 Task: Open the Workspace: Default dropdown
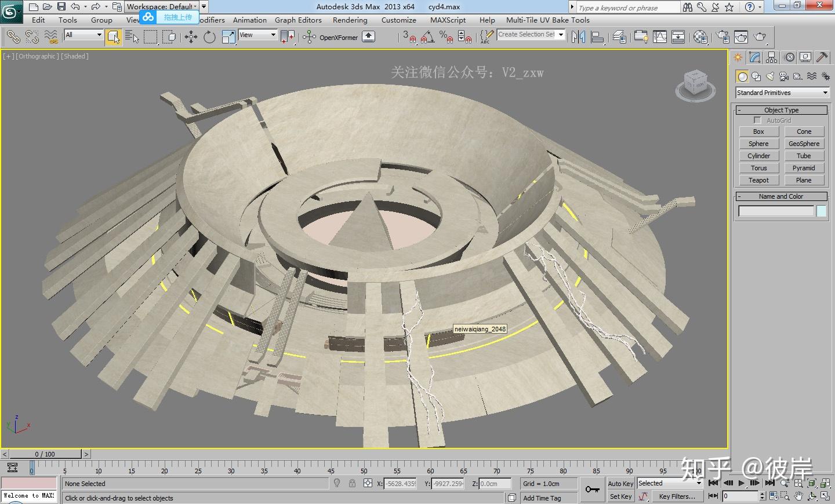162,6
